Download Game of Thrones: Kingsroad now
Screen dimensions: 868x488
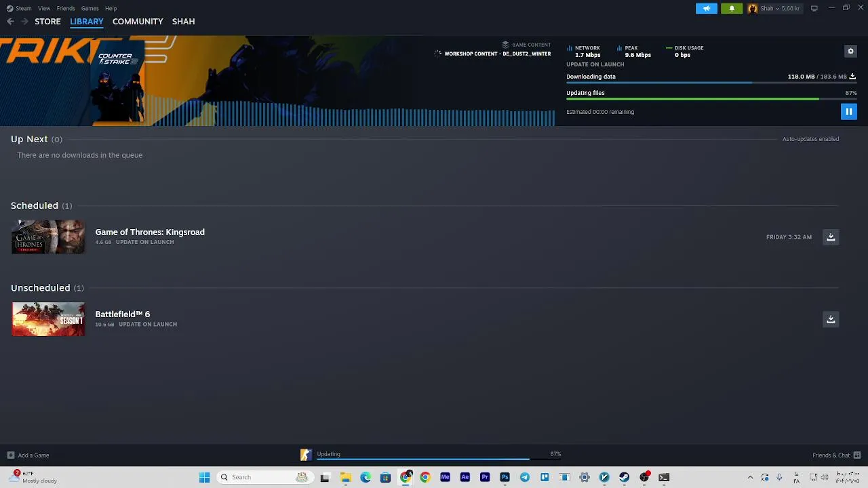tap(831, 237)
